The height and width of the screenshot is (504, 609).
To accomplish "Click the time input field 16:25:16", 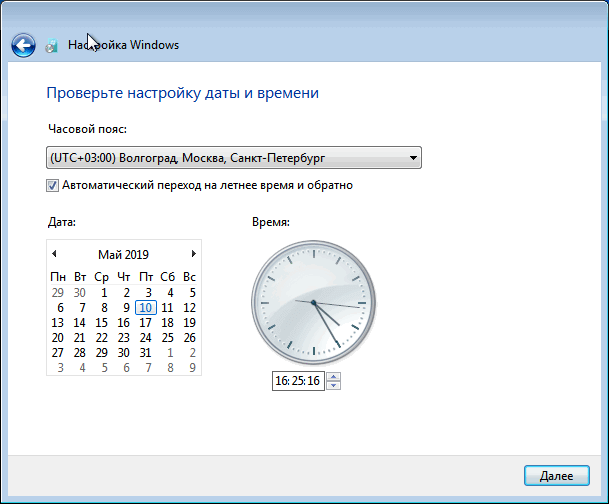I will tap(298, 381).
